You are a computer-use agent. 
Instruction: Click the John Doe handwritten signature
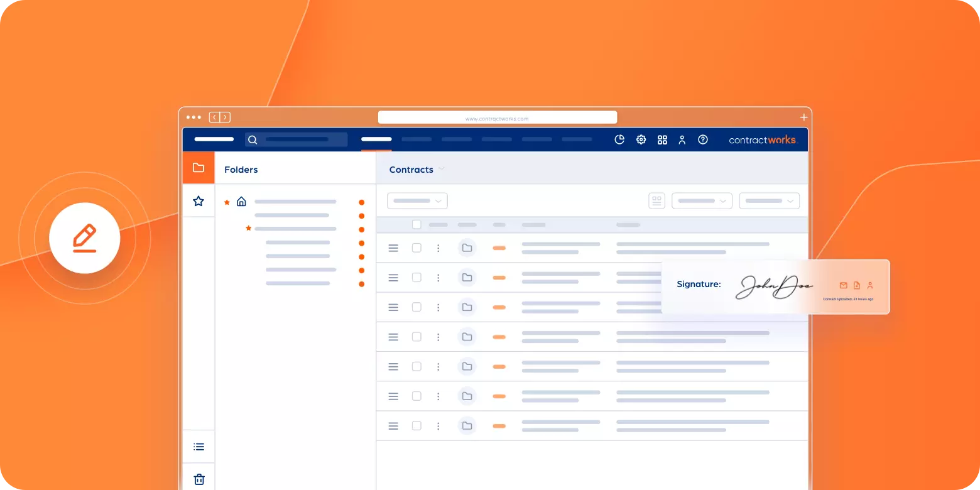coord(774,287)
